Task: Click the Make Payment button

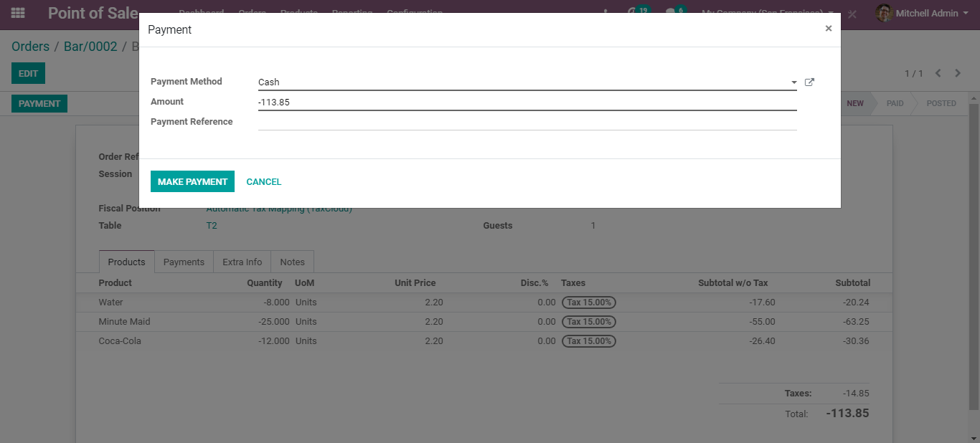Action: point(192,181)
